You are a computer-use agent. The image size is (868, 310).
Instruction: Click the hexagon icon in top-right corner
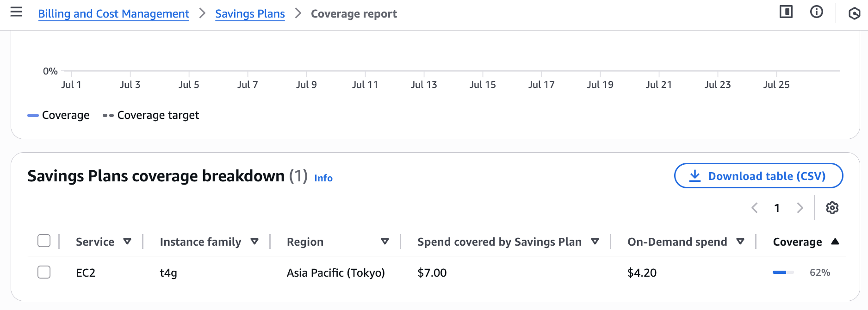[854, 13]
